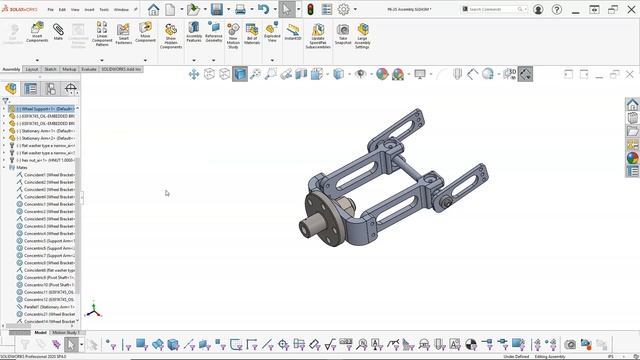Expand dropdown under Exploded View
This screenshot has width=640, height=360.
pyautogui.click(x=272, y=60)
